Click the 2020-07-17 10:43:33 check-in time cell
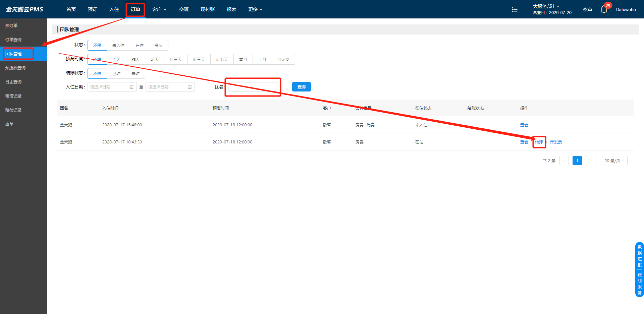Viewport: 644px width, 314px height. click(122, 142)
